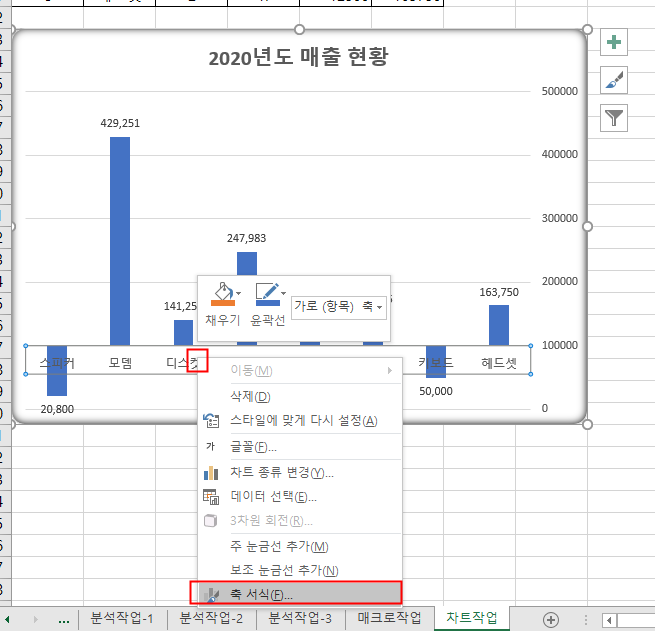Click the 채우기 fill bucket icon

pos(223,294)
